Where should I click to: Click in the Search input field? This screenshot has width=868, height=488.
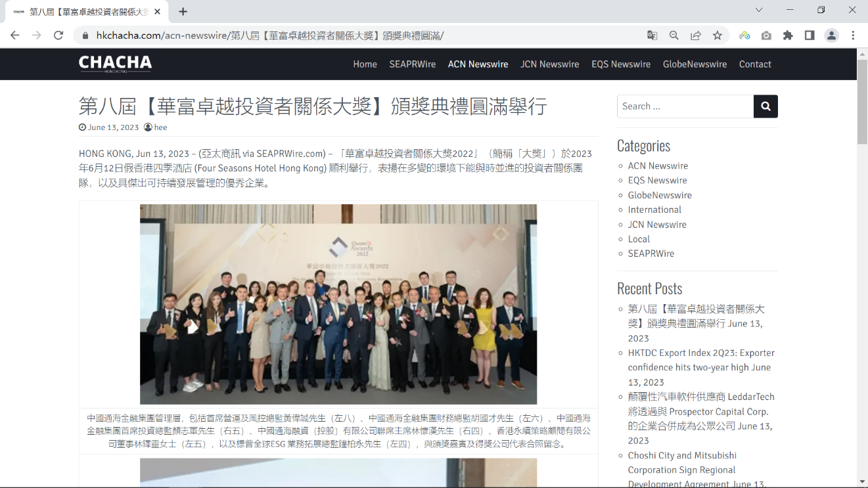point(685,106)
